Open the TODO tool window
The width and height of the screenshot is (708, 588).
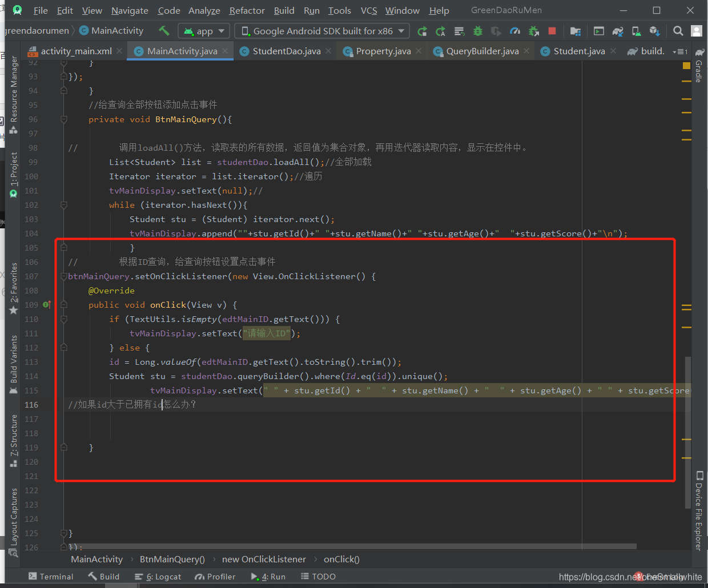pos(318,577)
